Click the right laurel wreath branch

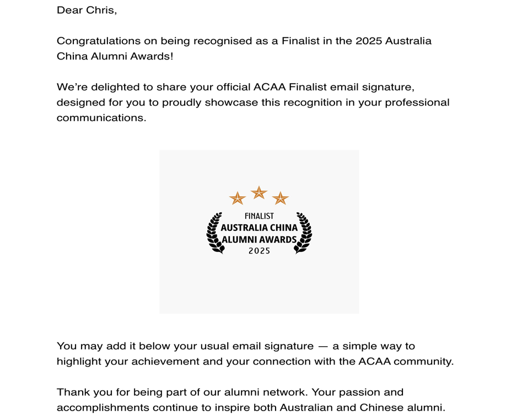(304, 233)
